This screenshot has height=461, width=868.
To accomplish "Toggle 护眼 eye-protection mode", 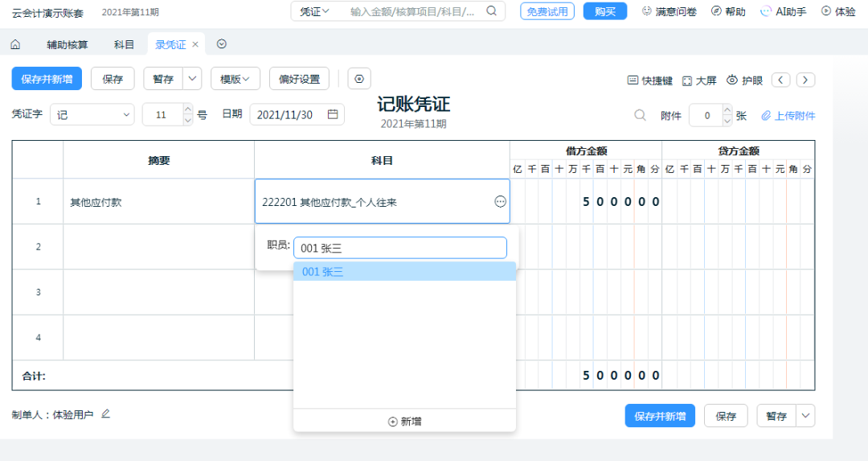I will coord(744,80).
